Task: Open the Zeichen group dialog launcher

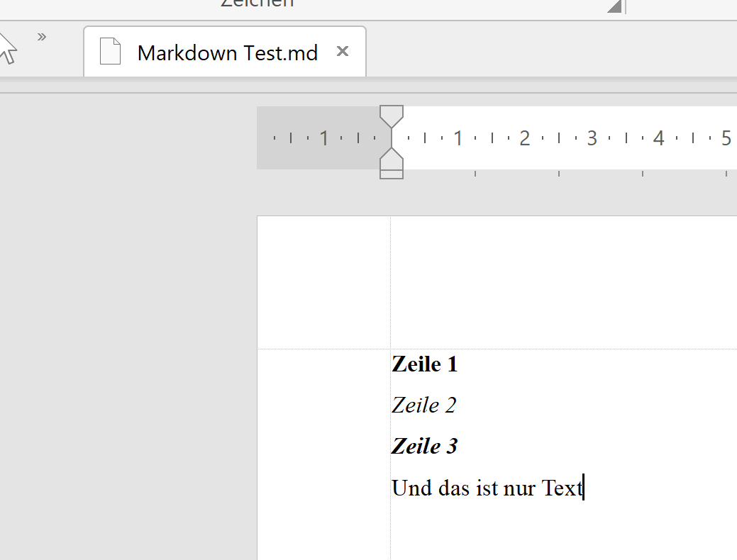Action: (x=614, y=6)
